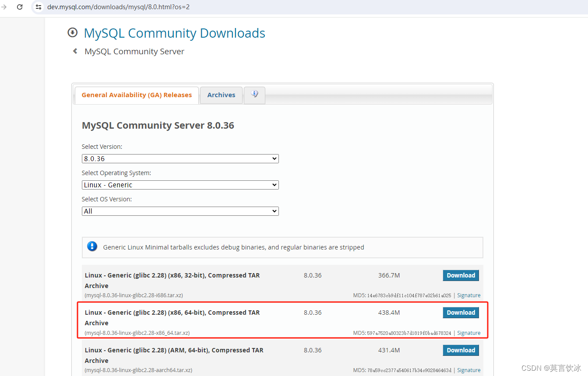This screenshot has width=588, height=376.
Task: Download the ARM 64-bit Compressed TAR Archive
Action: click(x=461, y=350)
